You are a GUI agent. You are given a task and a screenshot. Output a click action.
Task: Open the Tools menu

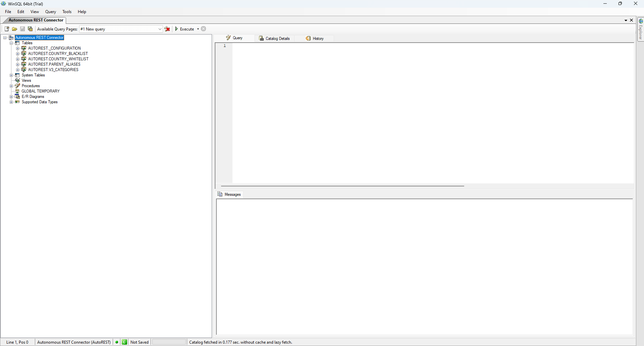pos(67,12)
